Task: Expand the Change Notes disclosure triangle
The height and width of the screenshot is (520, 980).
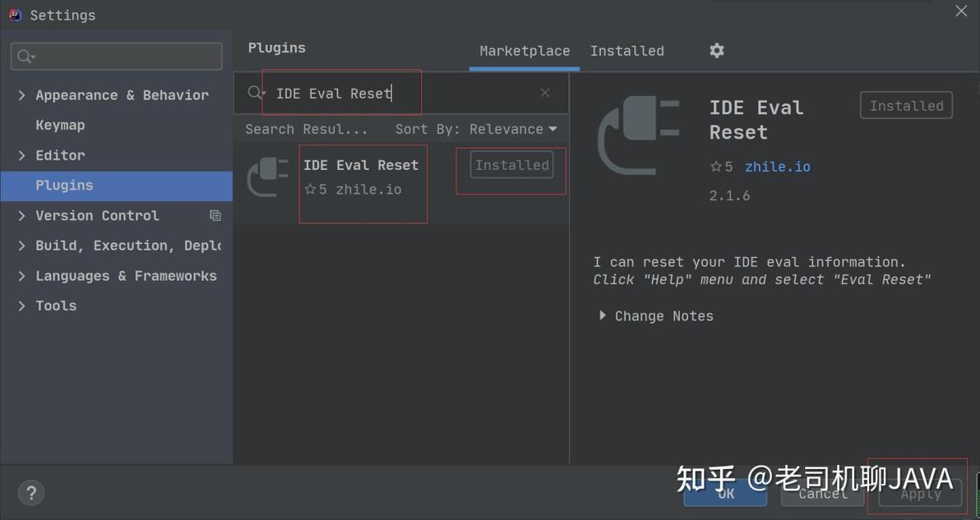Action: tap(603, 315)
